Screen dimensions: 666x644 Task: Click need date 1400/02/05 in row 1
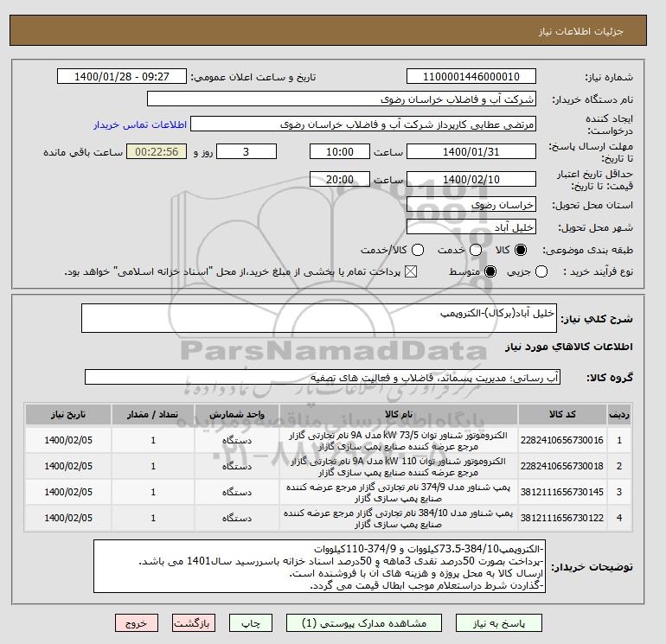click(68, 440)
